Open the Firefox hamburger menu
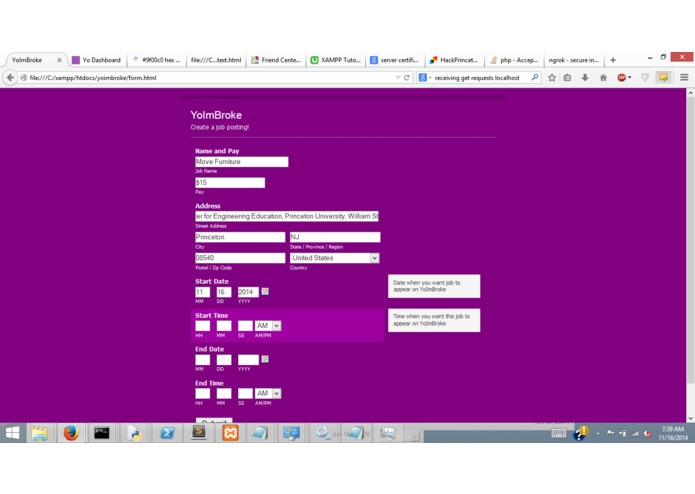695x494 pixels. coord(684,78)
